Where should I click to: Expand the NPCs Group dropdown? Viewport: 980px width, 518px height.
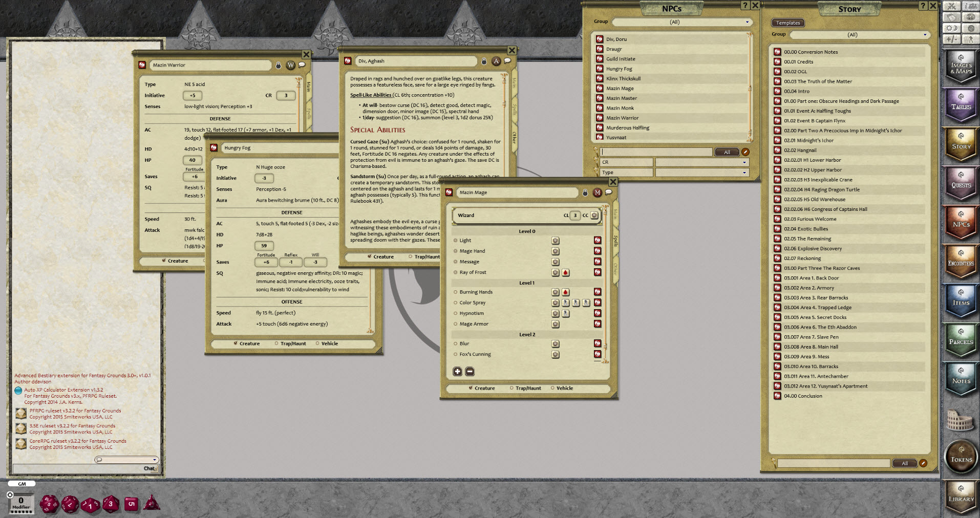coord(747,22)
